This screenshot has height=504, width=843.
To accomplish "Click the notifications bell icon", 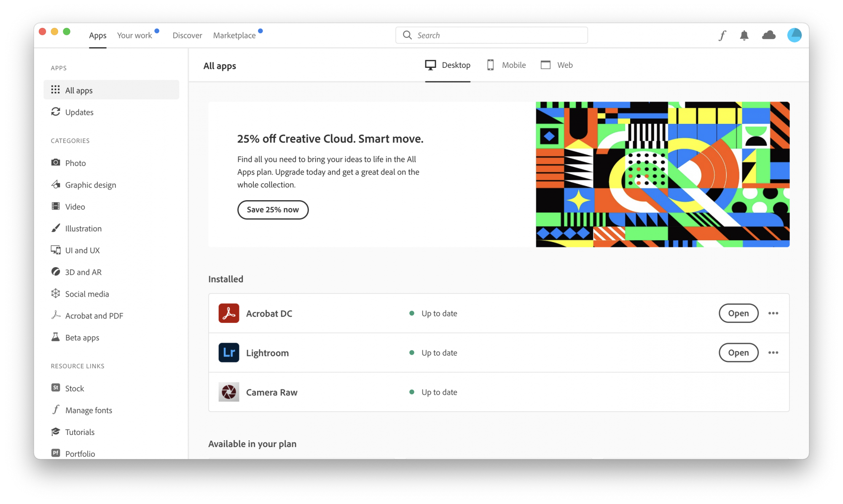I will (x=744, y=35).
